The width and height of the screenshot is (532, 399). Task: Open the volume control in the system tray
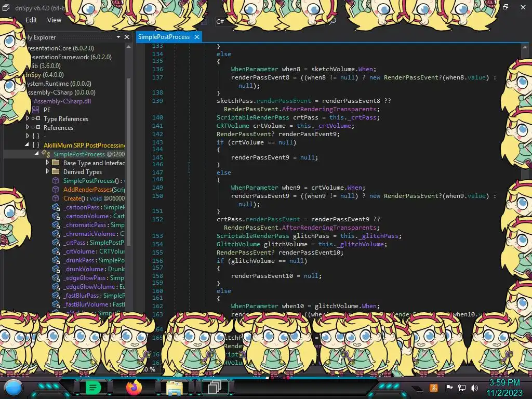474,388
